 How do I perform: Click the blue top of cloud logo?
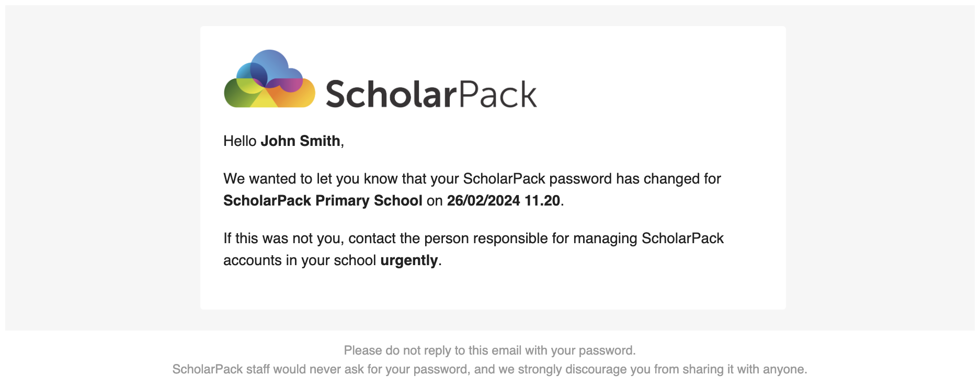269,62
